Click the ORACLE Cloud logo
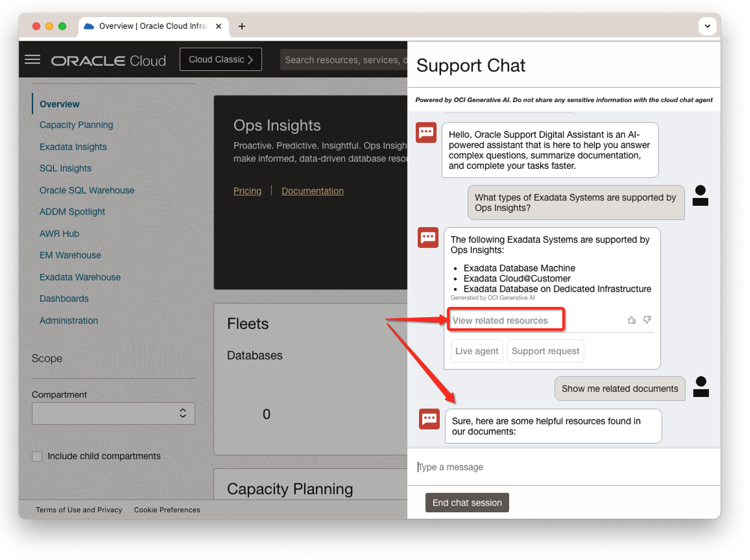Viewport: 750px width, 560px height. tap(108, 60)
